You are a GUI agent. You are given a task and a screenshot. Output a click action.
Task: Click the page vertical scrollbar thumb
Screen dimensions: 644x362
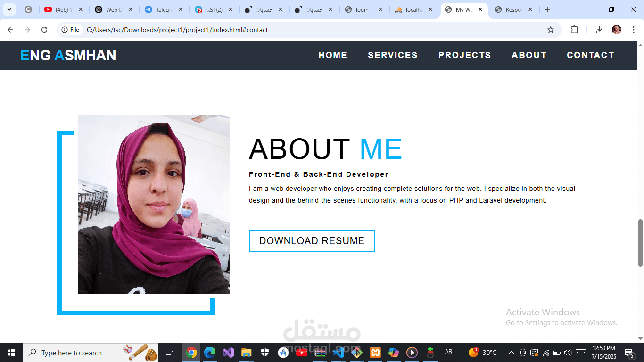pos(640,243)
